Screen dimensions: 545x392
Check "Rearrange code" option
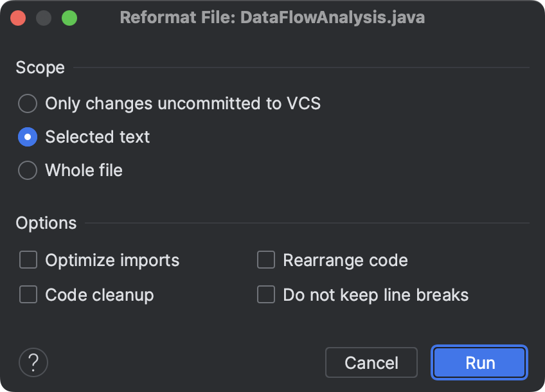coord(266,260)
